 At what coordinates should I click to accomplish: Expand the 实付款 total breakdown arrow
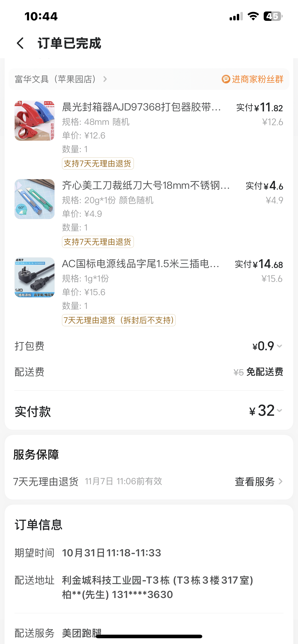[280, 410]
